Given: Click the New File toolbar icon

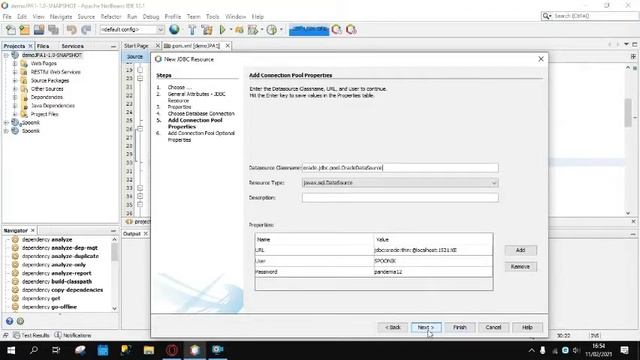Looking at the screenshot, I should click(11, 30).
